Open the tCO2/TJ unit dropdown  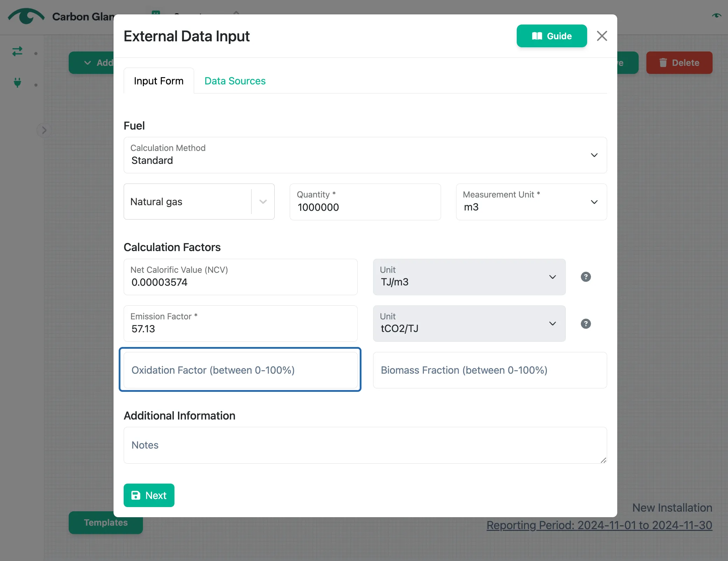(x=469, y=324)
